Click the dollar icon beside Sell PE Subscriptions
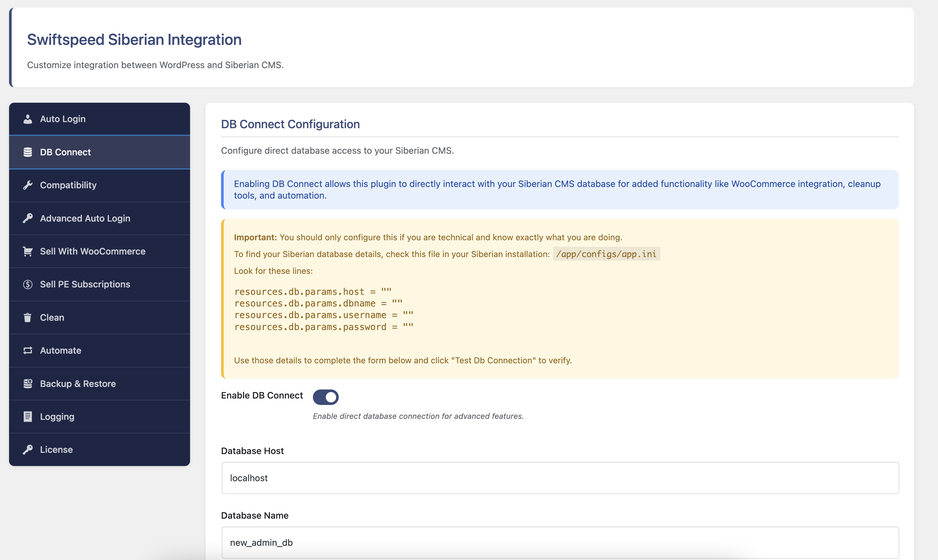938x560 pixels. (x=28, y=284)
